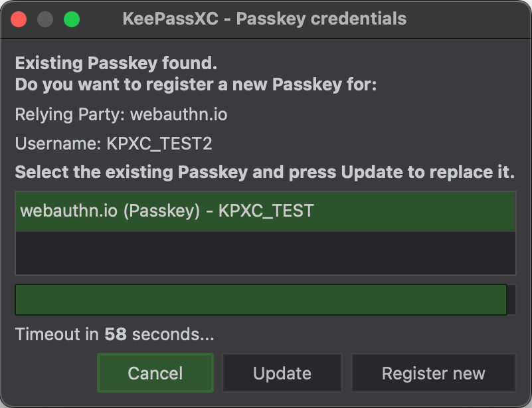Click the KPXC_TEST2 value beside Username
Viewport: 532px width, 408px height.
159,144
